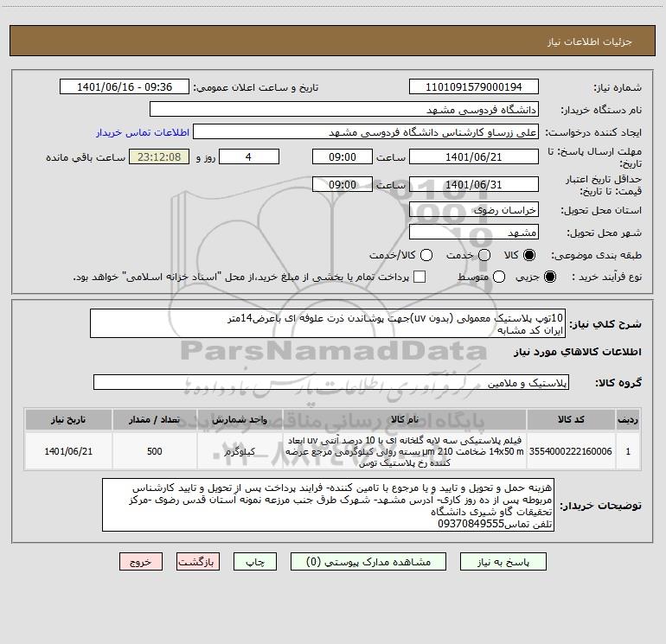
Task: Select the کالا radio button
Action: click(529, 255)
